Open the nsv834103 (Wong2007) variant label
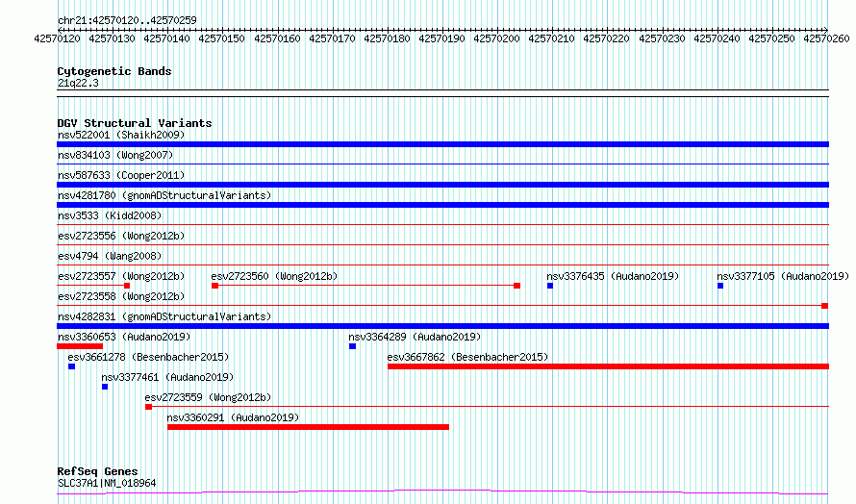 115,155
